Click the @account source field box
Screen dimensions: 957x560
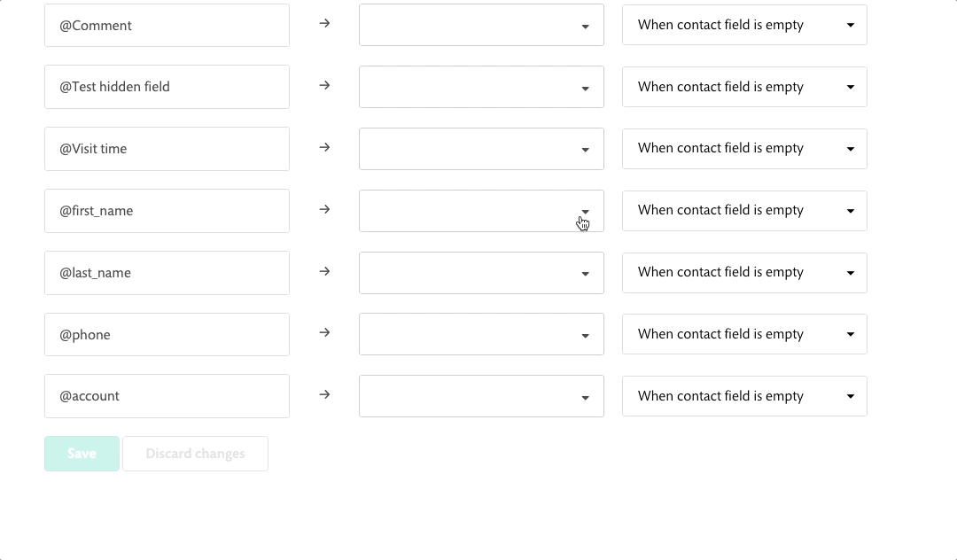coord(167,396)
